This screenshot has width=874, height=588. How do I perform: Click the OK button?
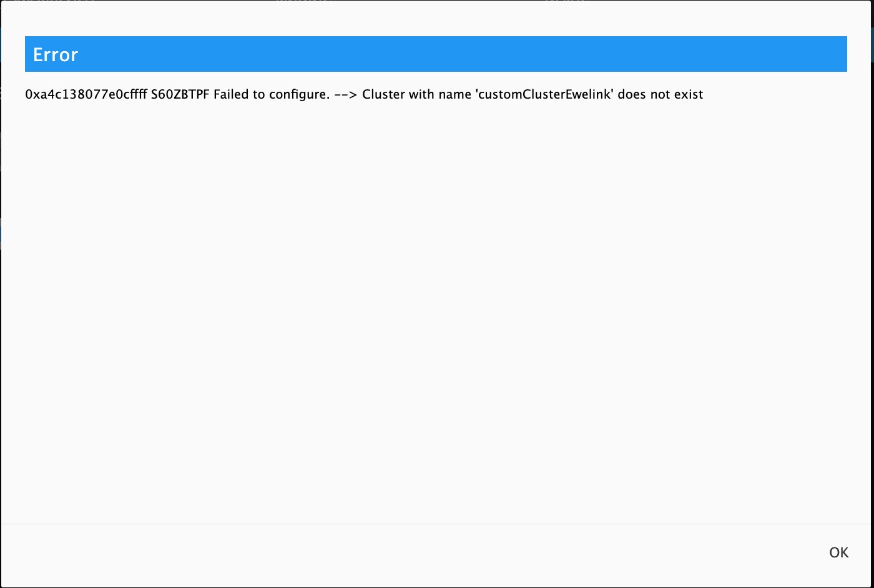coord(838,552)
